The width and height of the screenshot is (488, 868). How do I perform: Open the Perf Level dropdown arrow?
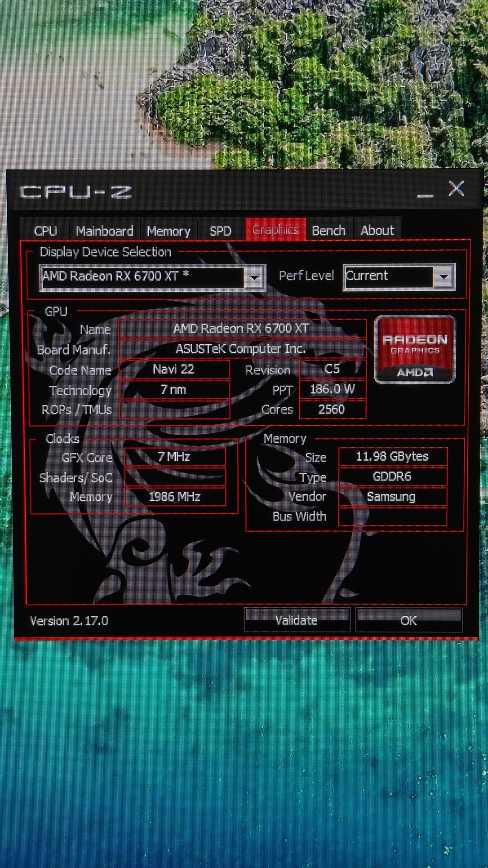coord(444,277)
